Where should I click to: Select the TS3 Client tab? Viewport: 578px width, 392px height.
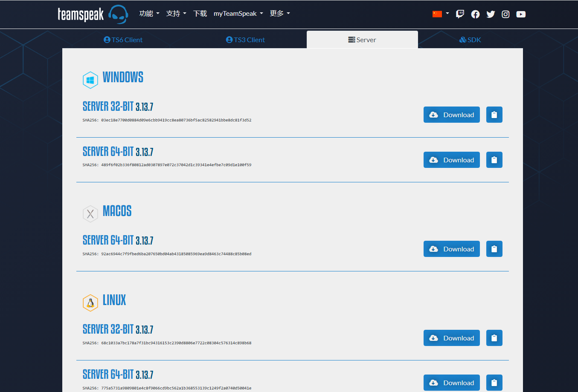point(245,40)
